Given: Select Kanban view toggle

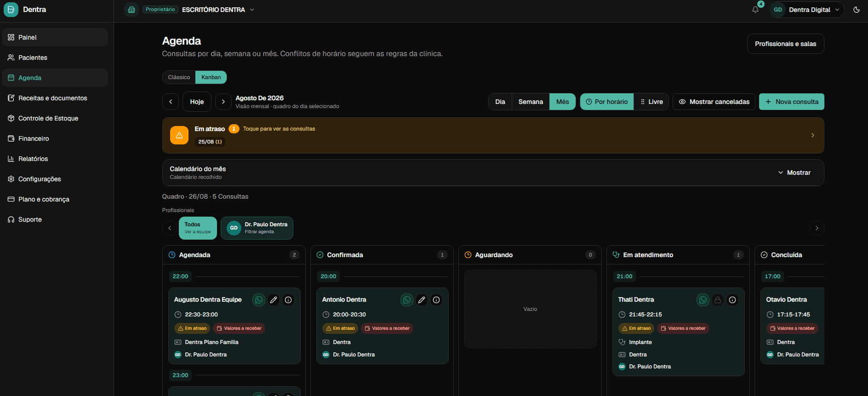Looking at the screenshot, I should click(211, 77).
